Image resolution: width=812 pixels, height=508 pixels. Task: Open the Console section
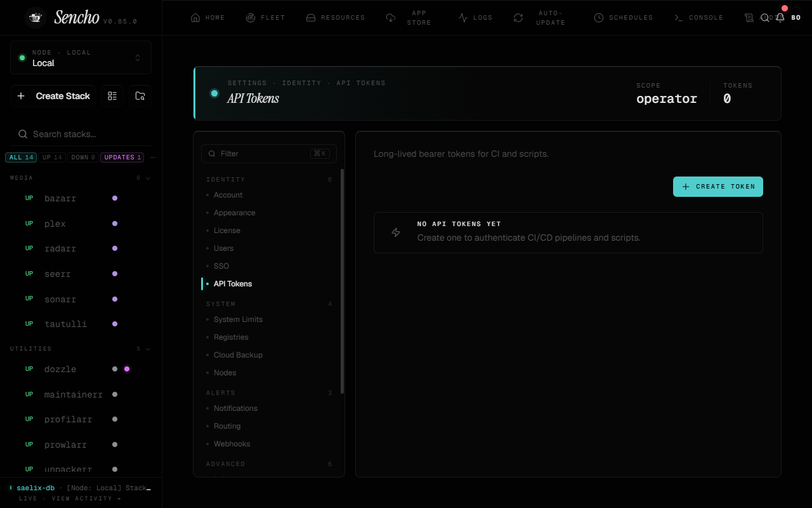pyautogui.click(x=698, y=18)
